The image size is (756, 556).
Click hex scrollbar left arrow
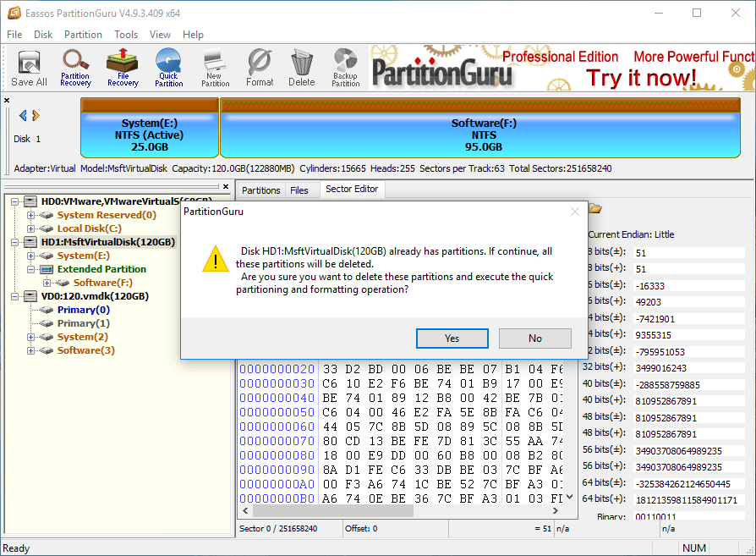(245, 510)
